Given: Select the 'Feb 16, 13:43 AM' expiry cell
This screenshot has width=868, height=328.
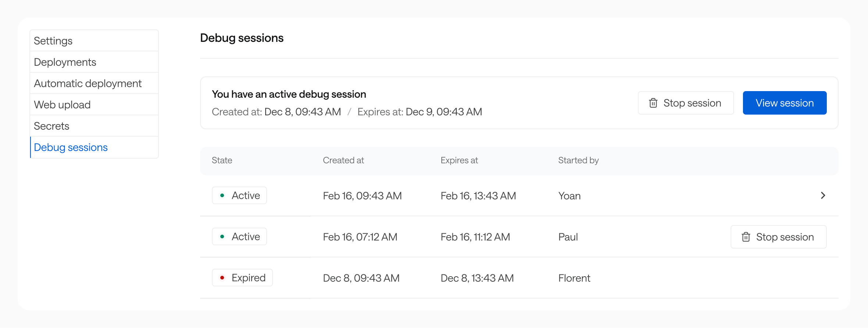Looking at the screenshot, I should point(478,196).
